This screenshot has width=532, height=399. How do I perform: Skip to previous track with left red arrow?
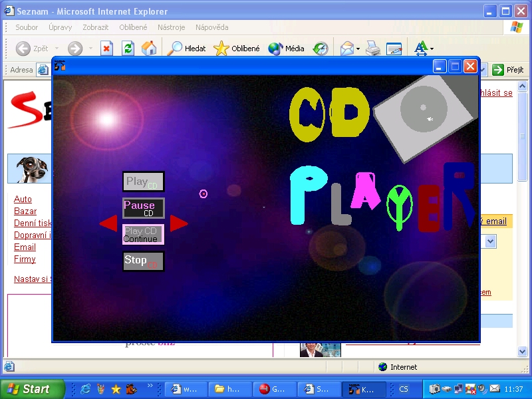point(108,223)
